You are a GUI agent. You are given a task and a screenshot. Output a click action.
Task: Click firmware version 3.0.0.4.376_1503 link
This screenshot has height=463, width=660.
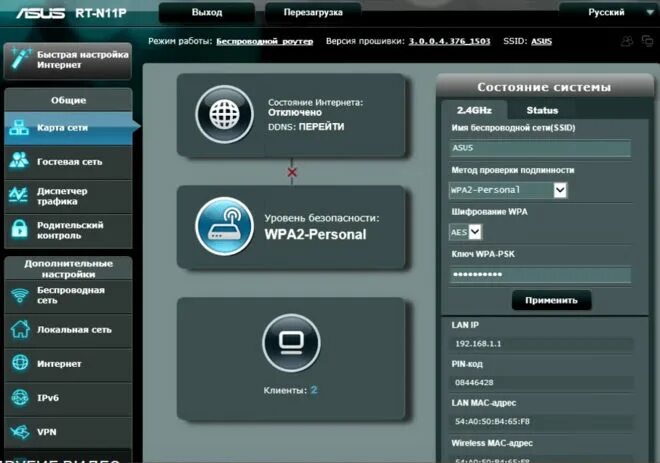click(450, 41)
